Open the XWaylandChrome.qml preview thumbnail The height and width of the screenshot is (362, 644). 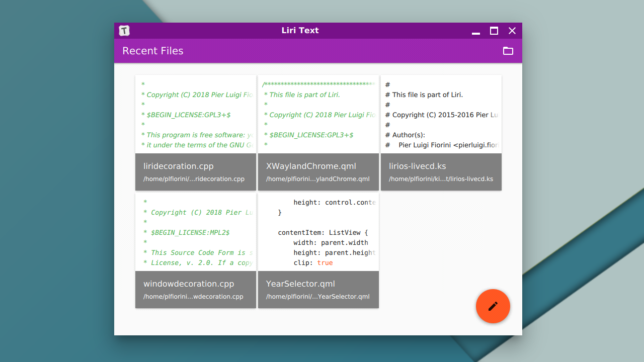pyautogui.click(x=318, y=114)
